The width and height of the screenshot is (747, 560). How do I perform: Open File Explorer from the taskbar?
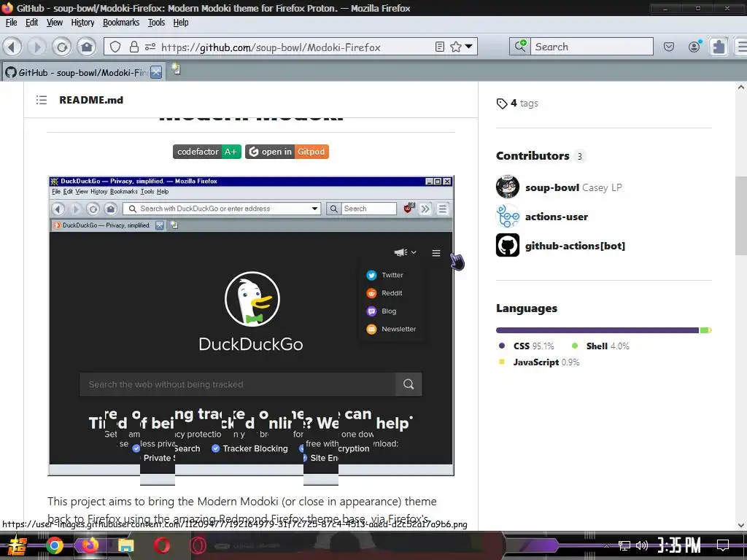[x=125, y=545]
